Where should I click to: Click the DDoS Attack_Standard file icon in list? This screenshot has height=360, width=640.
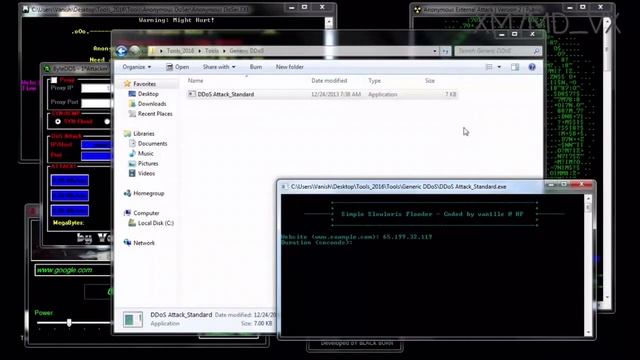click(x=192, y=94)
